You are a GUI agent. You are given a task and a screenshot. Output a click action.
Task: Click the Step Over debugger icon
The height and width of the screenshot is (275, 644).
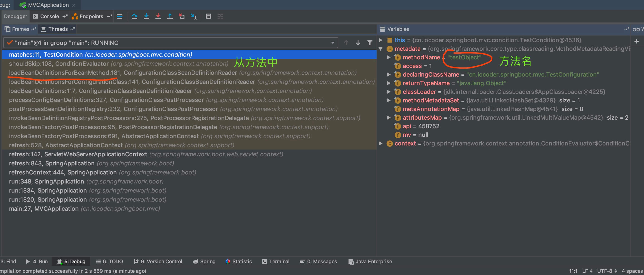coord(134,16)
